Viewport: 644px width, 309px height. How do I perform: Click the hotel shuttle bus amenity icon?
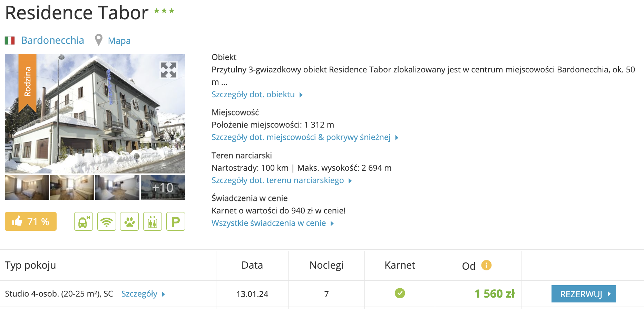click(x=84, y=221)
